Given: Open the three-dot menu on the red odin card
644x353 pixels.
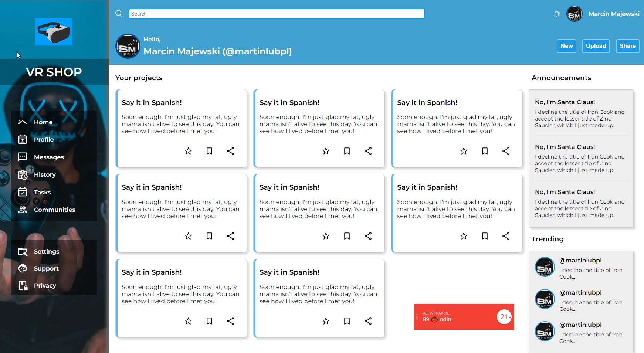Looking at the screenshot, I should point(417,317).
